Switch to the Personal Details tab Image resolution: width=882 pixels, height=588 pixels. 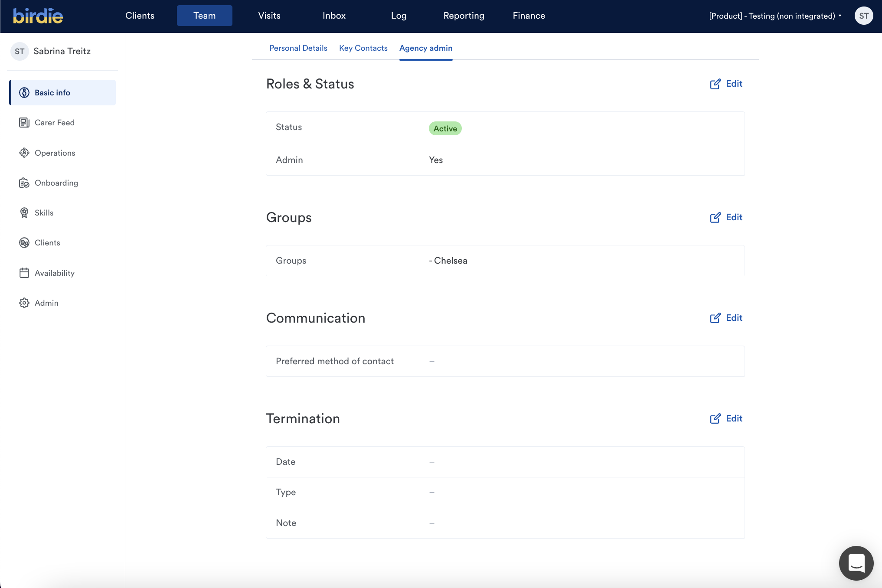pos(298,48)
